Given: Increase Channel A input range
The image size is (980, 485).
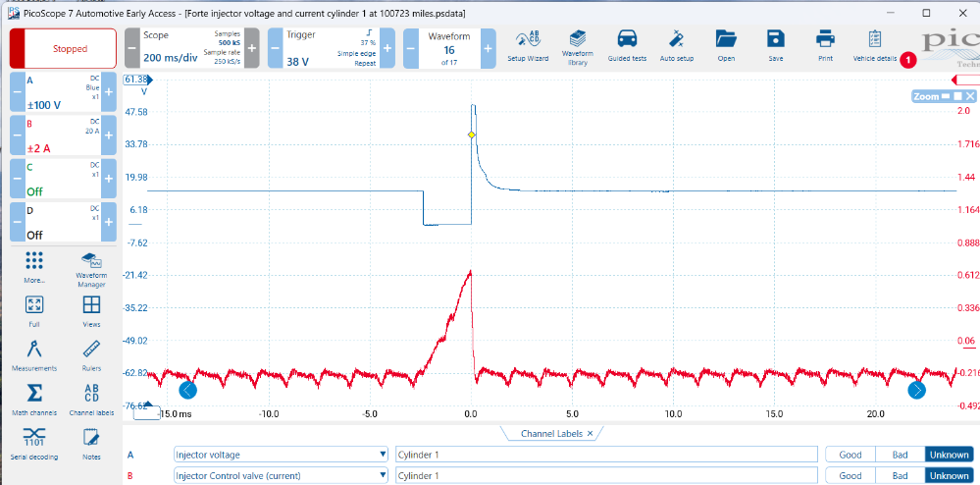Looking at the screenshot, I should tap(108, 92).
